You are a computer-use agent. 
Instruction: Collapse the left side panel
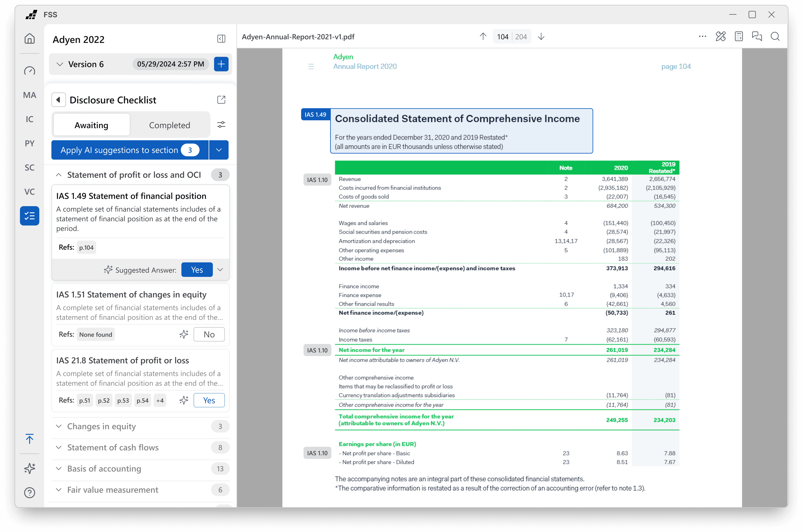point(221,39)
